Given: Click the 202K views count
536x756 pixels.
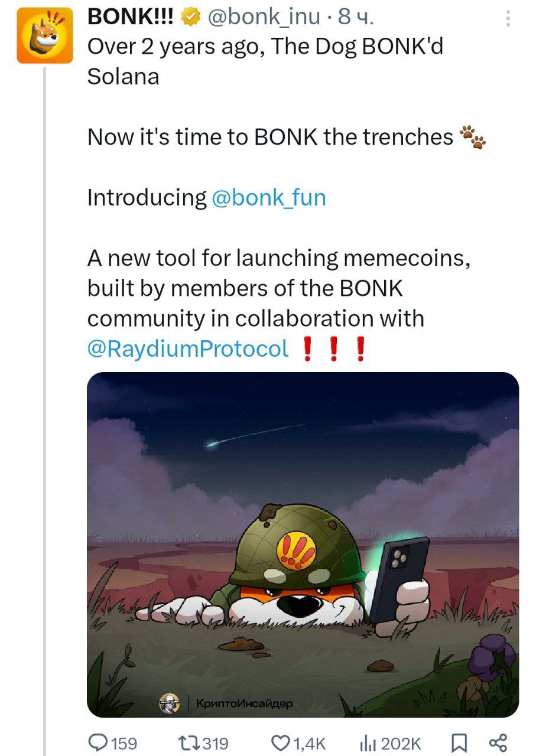Looking at the screenshot, I should pyautogui.click(x=401, y=743).
